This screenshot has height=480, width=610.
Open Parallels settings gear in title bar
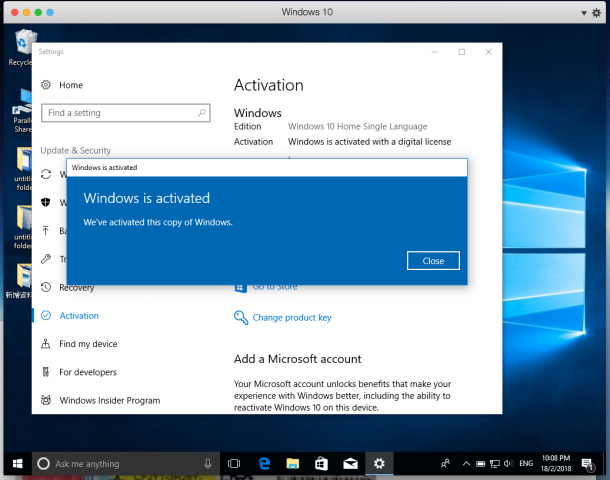click(596, 13)
